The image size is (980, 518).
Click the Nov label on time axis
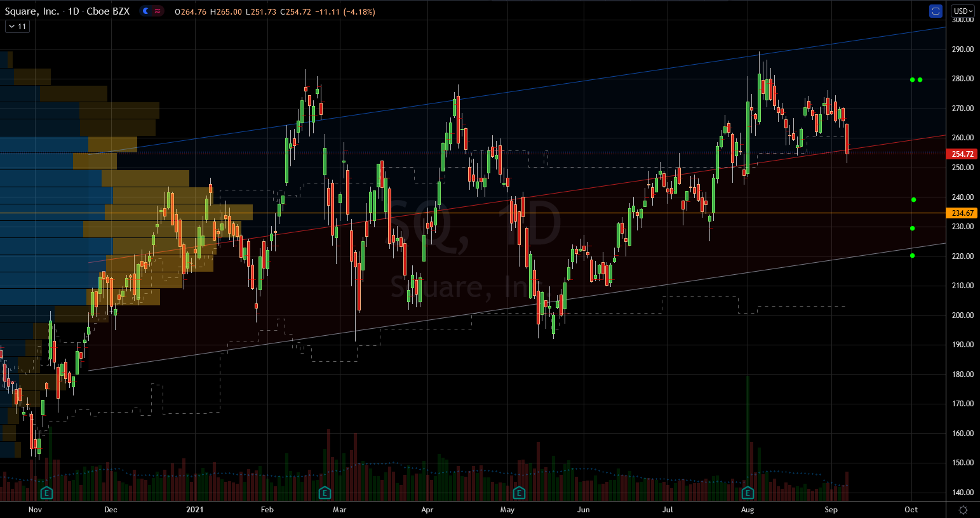click(36, 510)
